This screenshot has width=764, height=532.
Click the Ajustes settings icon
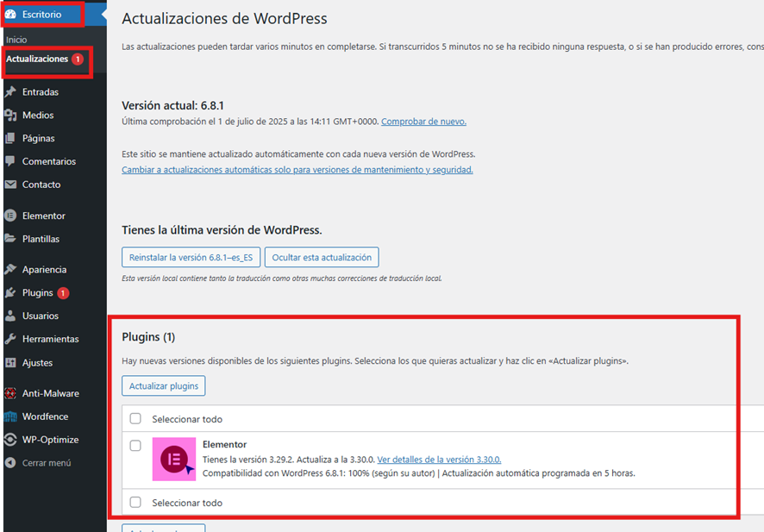(10, 362)
